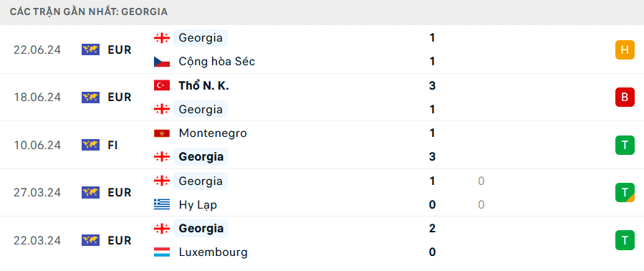Click Georgia in the 22.03.24 match
The height and width of the screenshot is (271, 644).
201,228
